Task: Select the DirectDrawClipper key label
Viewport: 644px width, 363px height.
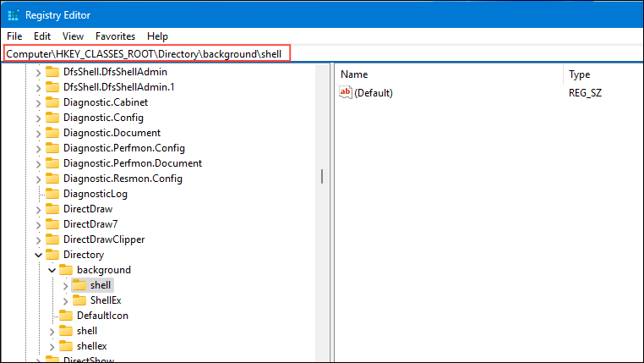Action: tap(104, 239)
